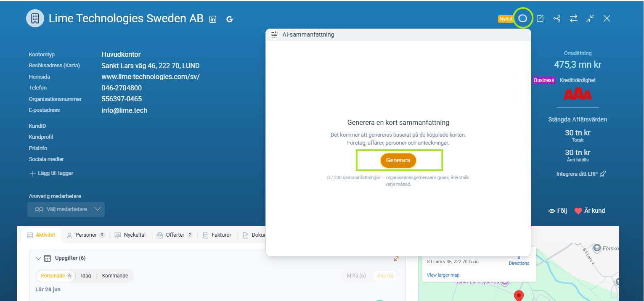This screenshot has height=301, width=644.
Task: Click the Generera button
Action: click(398, 160)
